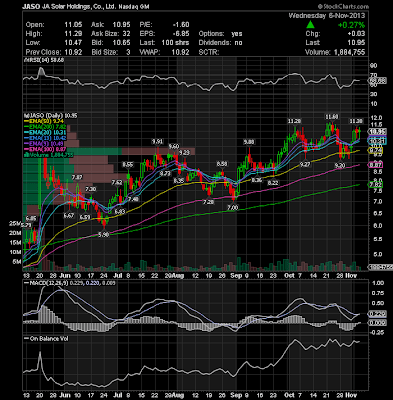Click the 0.229 MACD value tag on right axis
Screen dimensions: 393x400
[x=377, y=314]
